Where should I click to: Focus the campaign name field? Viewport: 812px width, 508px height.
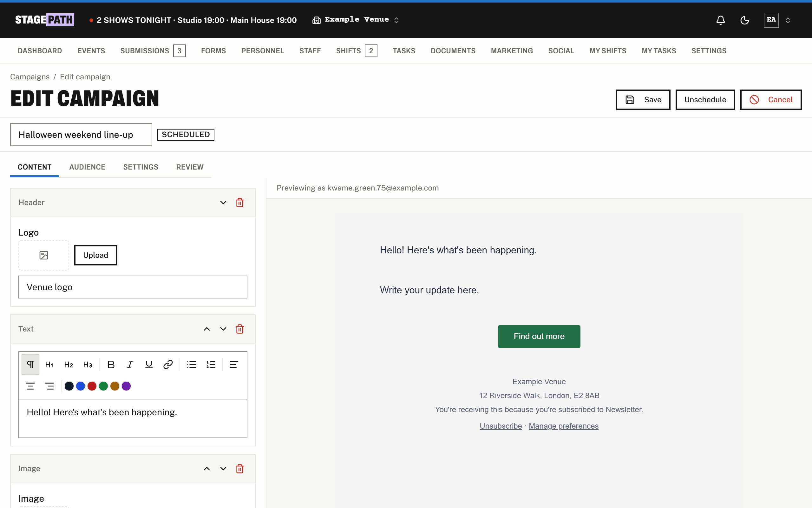pyautogui.click(x=81, y=135)
